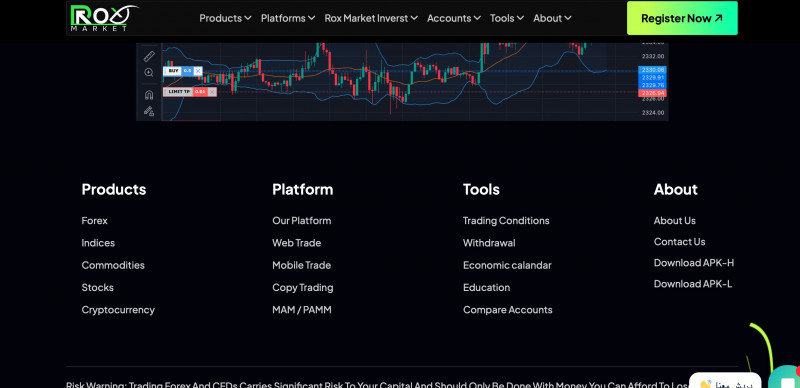Open the Economic calandar link
This screenshot has width=800, height=388.
pyautogui.click(x=507, y=265)
